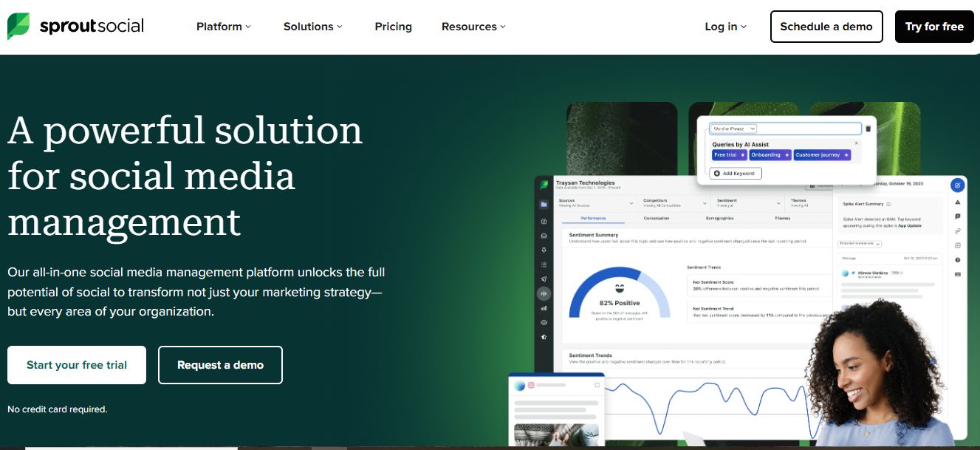Click the Add Keyword button

(736, 173)
